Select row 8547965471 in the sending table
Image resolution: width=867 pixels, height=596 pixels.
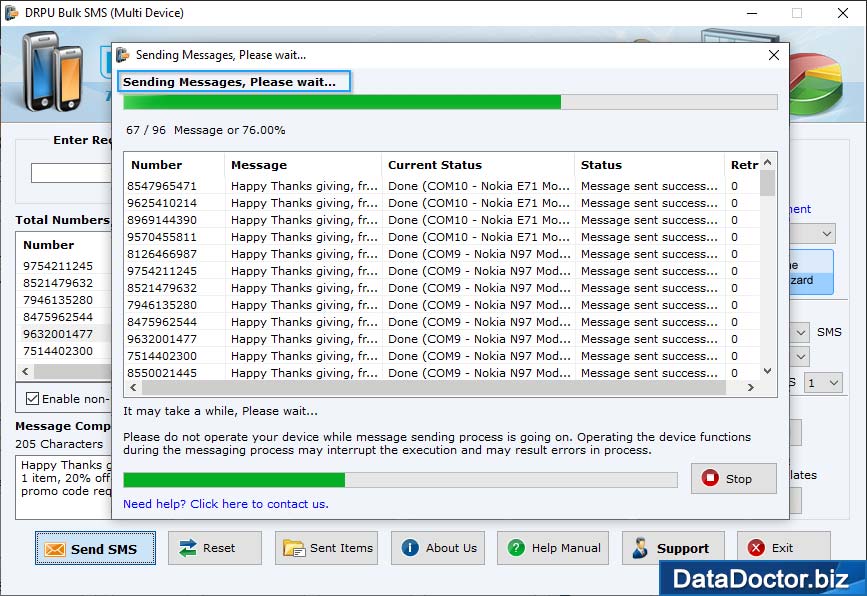pos(442,186)
